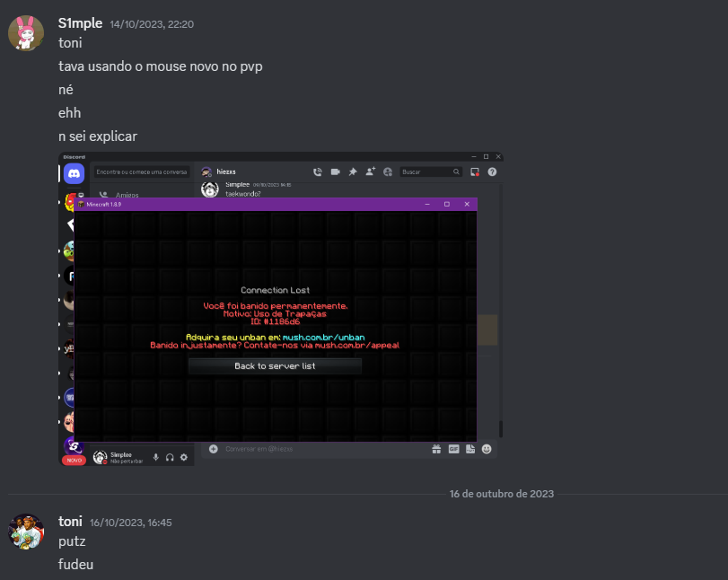The width and height of the screenshot is (728, 580).
Task: Open the attached Minecraft ban screenshot
Action: pos(281,309)
